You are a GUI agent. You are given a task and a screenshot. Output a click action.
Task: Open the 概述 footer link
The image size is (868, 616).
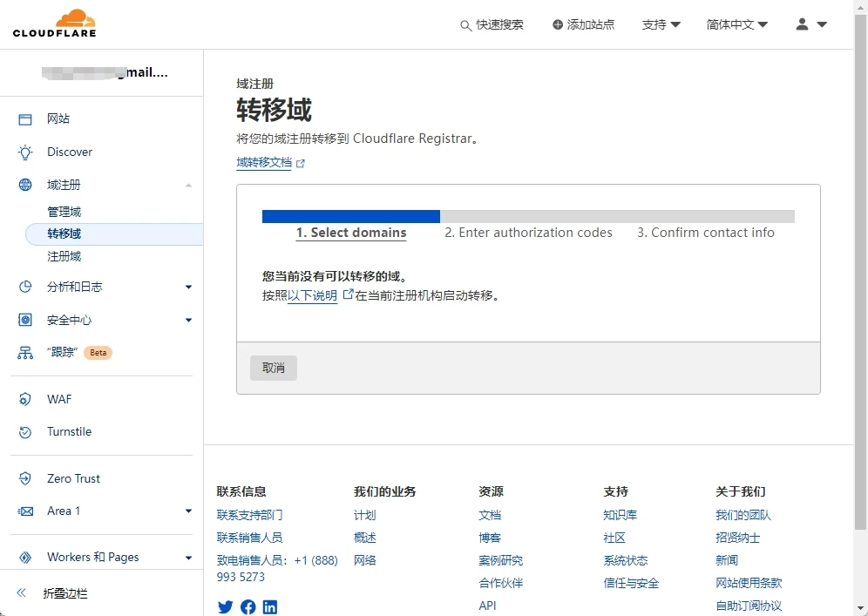pyautogui.click(x=365, y=538)
